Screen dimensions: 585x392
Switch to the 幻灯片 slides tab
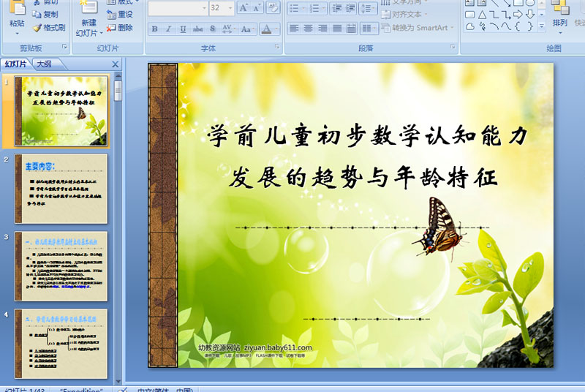point(15,64)
